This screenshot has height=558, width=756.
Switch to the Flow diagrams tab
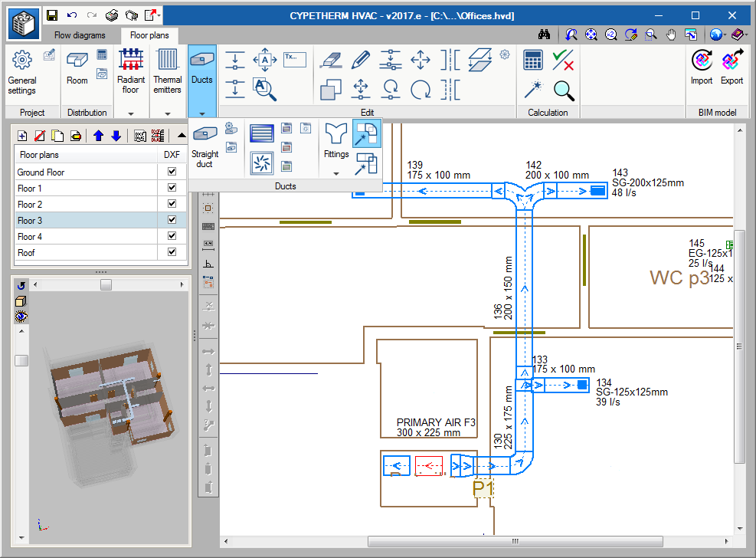[x=80, y=35]
